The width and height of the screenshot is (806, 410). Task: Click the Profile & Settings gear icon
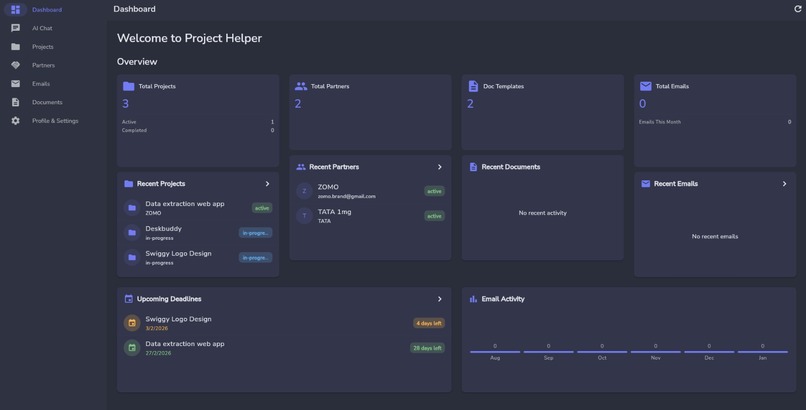(x=15, y=121)
